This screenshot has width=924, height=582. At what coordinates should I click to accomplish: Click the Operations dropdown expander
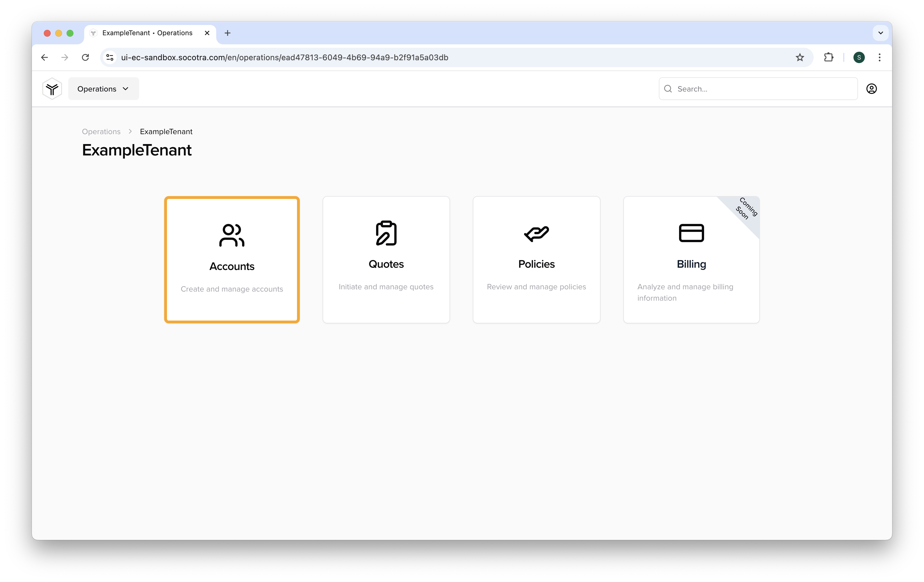(x=127, y=88)
